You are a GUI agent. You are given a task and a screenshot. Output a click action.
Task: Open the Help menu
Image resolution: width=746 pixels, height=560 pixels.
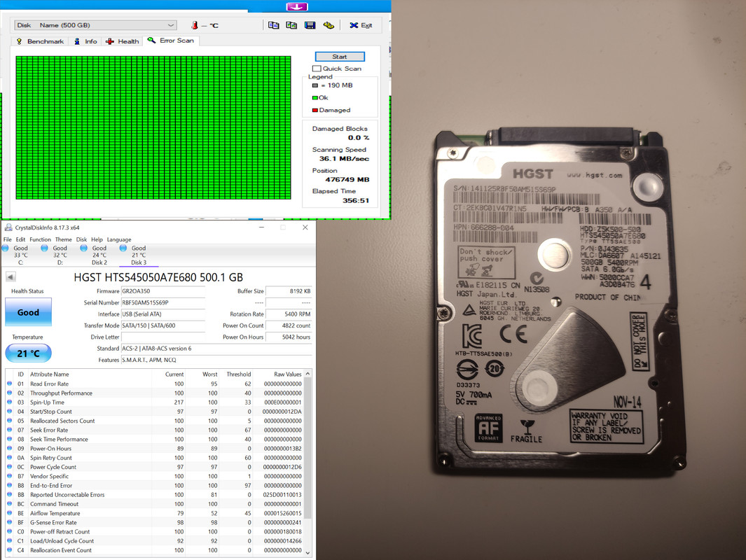click(97, 239)
